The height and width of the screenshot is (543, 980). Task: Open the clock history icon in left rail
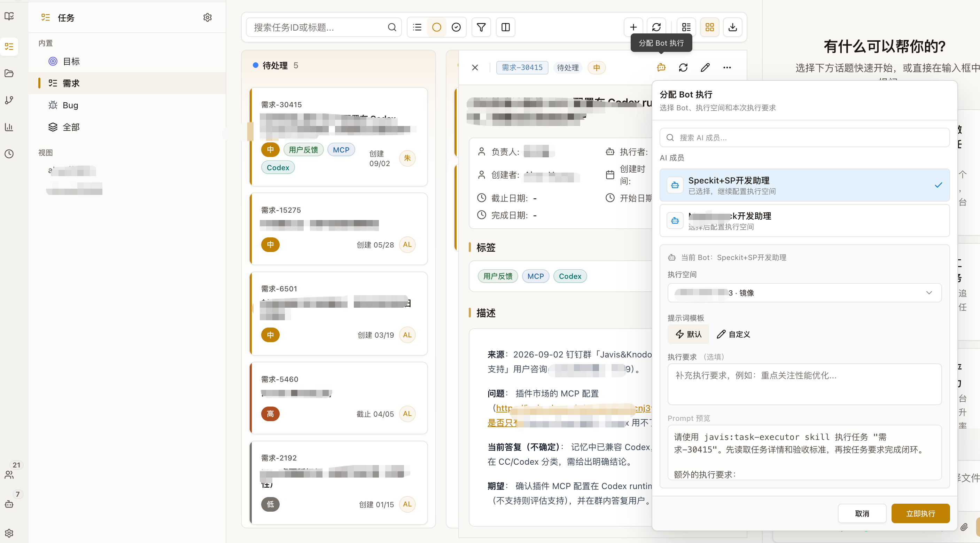pos(9,154)
